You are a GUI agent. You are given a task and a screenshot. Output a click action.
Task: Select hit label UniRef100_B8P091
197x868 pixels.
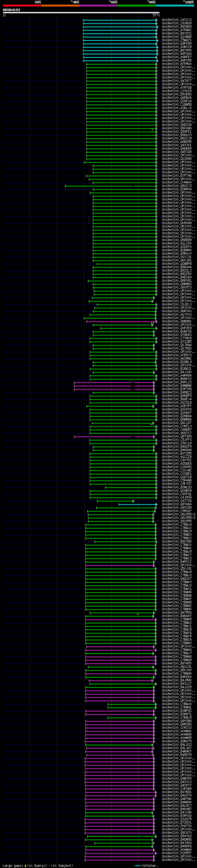pos(177,281)
